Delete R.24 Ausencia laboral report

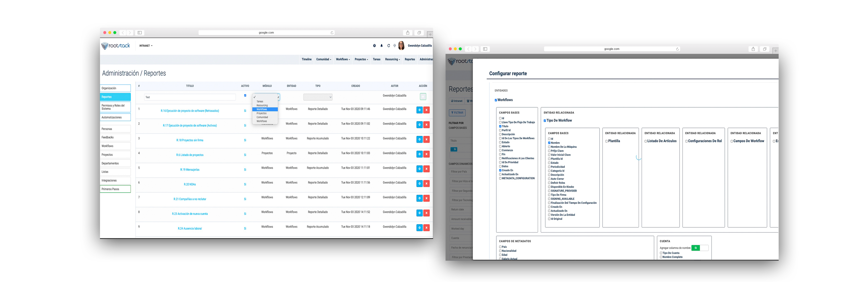426,228
